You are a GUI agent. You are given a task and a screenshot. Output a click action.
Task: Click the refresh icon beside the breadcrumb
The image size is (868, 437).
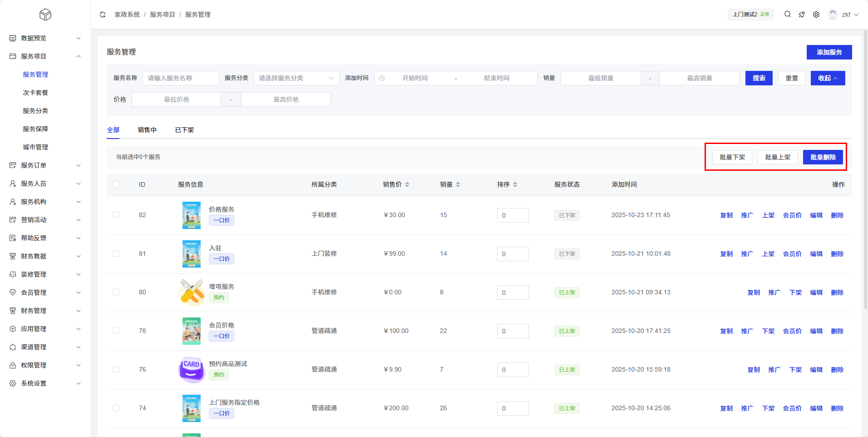pos(103,15)
